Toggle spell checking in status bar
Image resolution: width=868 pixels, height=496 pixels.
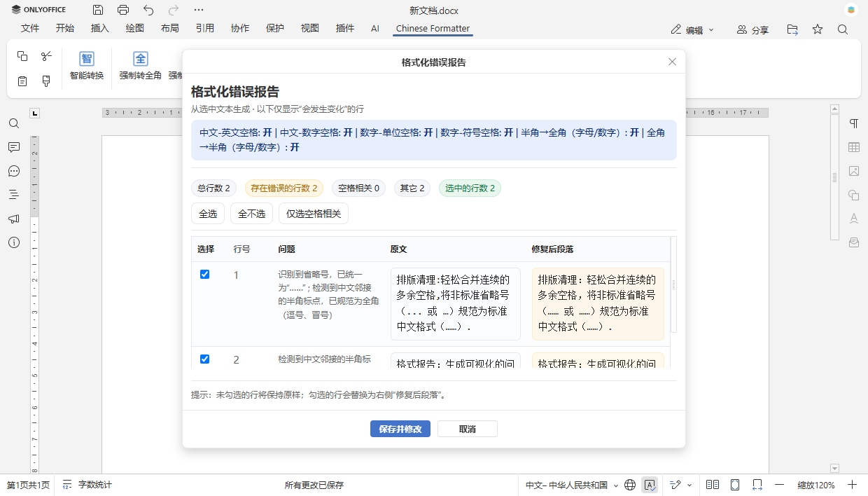650,485
